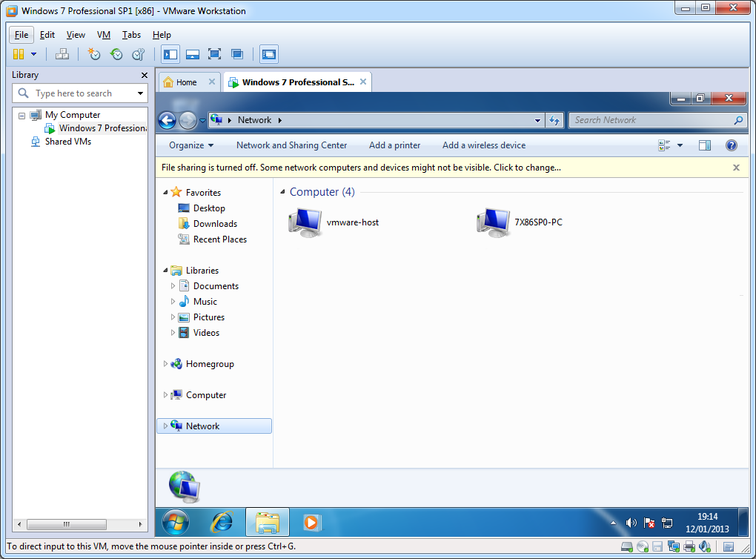Open the snapshot manager icon
Screen dimensions: 756x559
pos(139,54)
